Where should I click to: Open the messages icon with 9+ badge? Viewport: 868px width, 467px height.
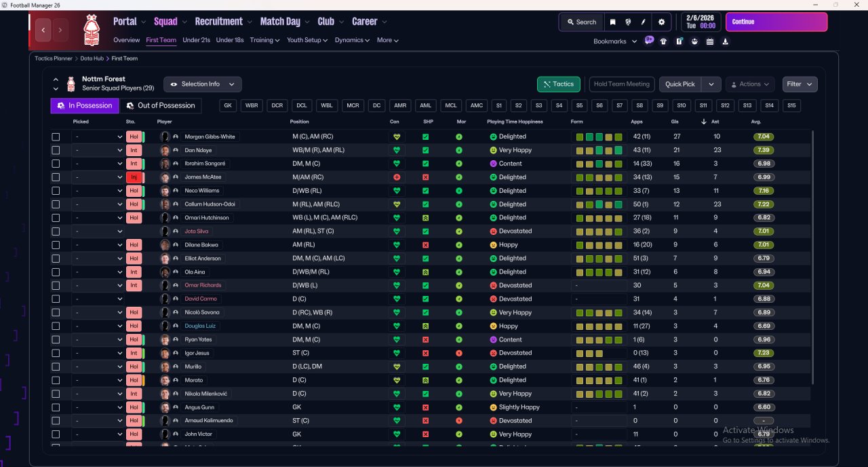[649, 41]
